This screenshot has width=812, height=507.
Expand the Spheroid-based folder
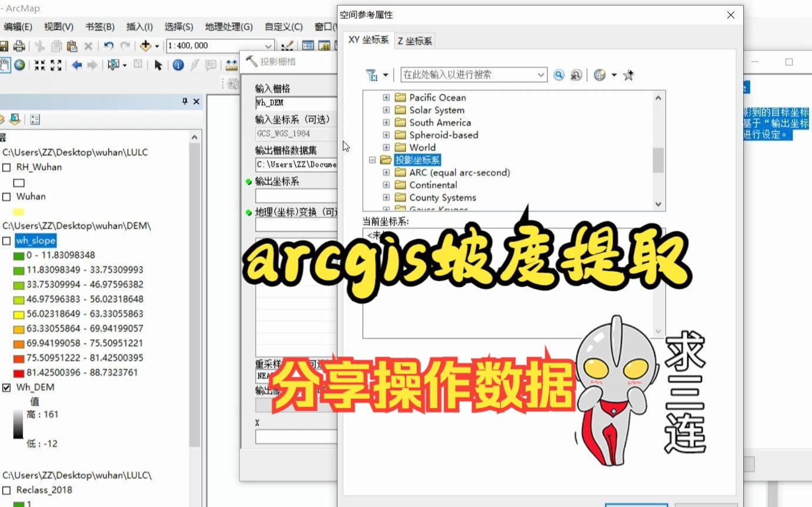click(x=386, y=135)
